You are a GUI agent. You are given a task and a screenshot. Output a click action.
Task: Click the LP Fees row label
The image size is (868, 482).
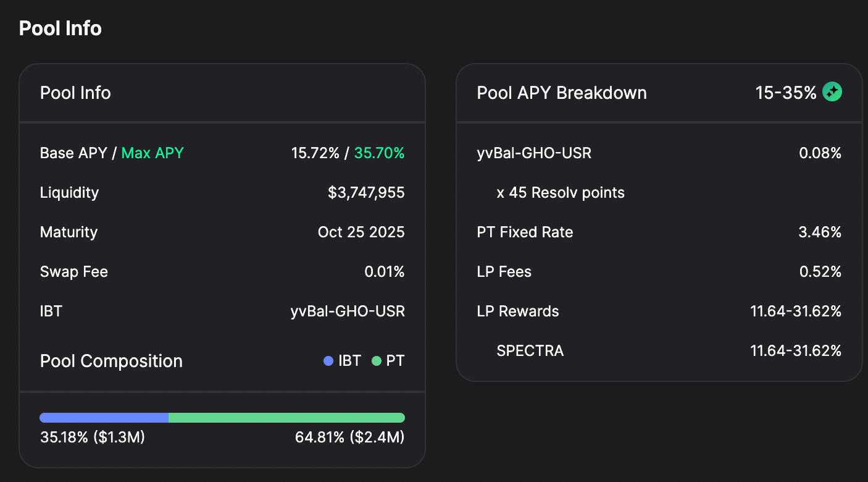click(x=504, y=272)
